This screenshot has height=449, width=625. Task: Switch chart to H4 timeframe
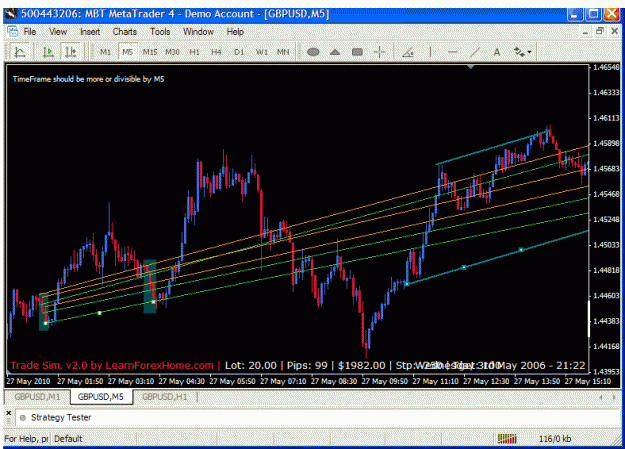click(x=216, y=52)
